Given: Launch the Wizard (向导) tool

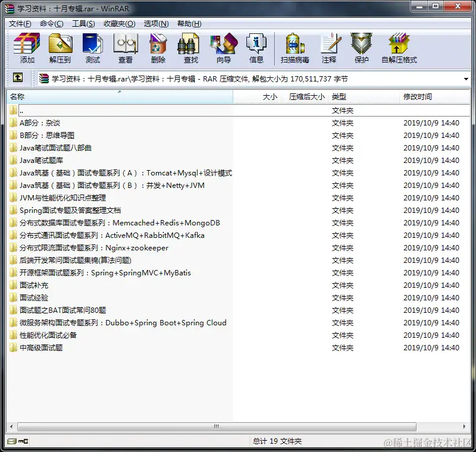Looking at the screenshot, I should tap(224, 48).
